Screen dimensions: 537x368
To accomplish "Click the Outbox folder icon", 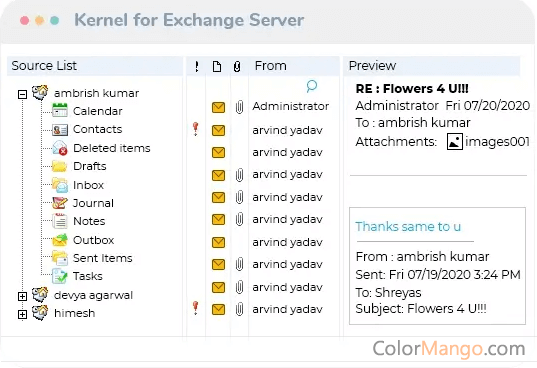I will point(60,240).
